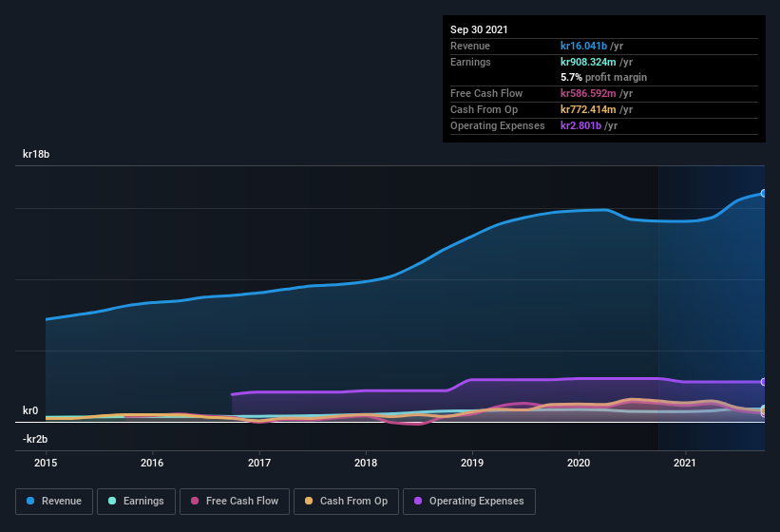
Task: Click the Operating Expenses row label in tooltip
Action: [x=498, y=125]
